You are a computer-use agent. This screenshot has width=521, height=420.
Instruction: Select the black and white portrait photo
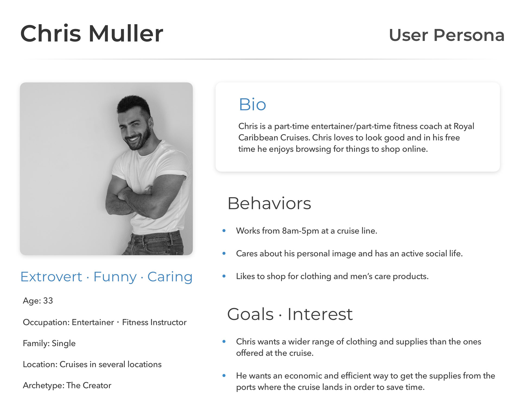pyautogui.click(x=106, y=169)
